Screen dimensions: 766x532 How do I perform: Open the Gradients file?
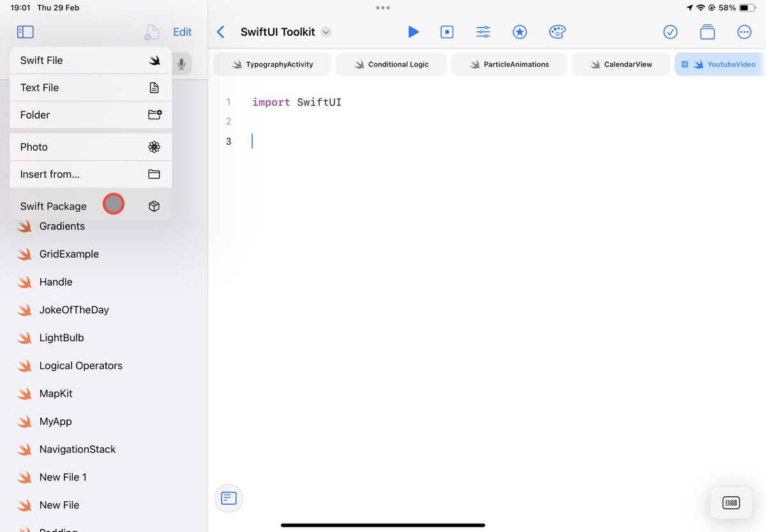tap(62, 226)
